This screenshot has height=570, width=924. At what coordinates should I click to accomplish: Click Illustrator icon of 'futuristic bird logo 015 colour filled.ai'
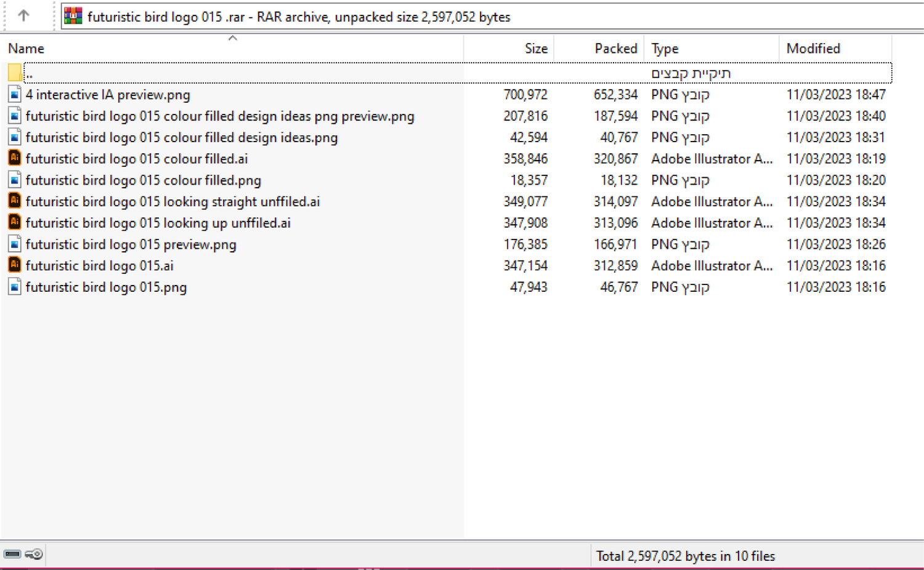coord(15,158)
